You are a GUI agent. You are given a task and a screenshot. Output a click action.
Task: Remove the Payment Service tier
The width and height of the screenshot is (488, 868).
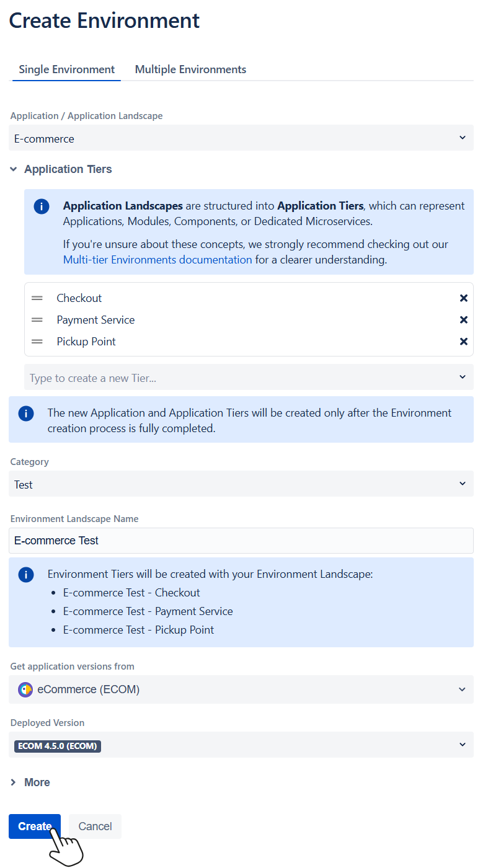point(463,320)
